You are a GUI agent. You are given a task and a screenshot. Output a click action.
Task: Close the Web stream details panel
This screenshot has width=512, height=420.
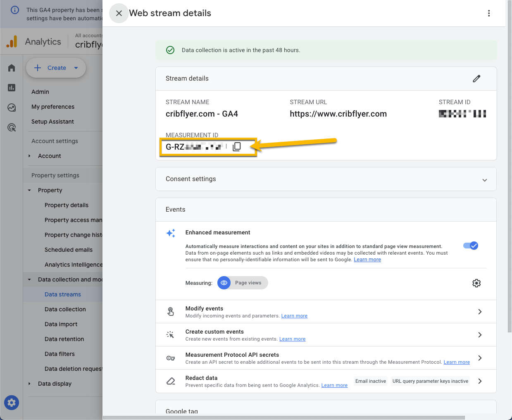(119, 13)
